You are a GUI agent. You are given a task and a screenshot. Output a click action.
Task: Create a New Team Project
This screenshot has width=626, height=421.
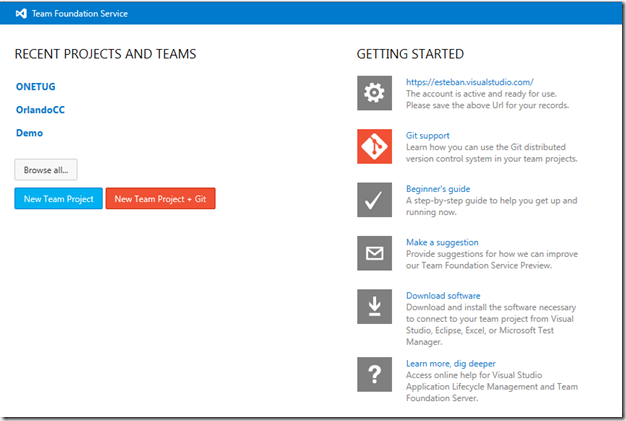tap(58, 199)
